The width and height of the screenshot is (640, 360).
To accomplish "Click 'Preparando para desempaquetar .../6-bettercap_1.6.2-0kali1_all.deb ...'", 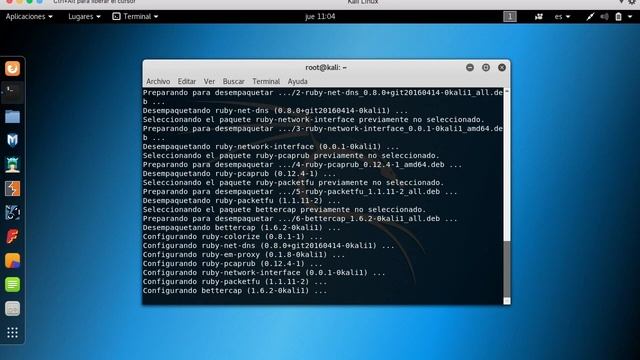I will pyautogui.click(x=300, y=219).
